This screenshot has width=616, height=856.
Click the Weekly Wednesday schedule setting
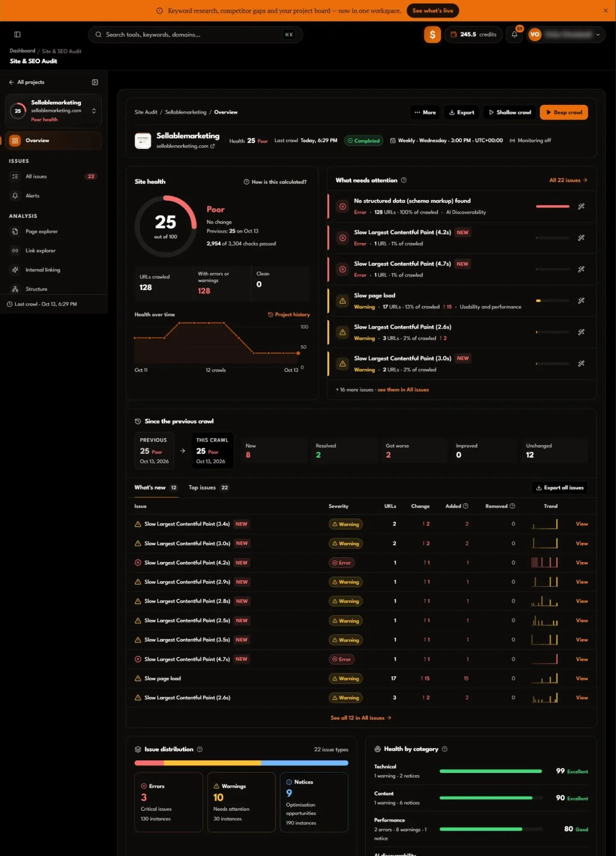click(446, 140)
